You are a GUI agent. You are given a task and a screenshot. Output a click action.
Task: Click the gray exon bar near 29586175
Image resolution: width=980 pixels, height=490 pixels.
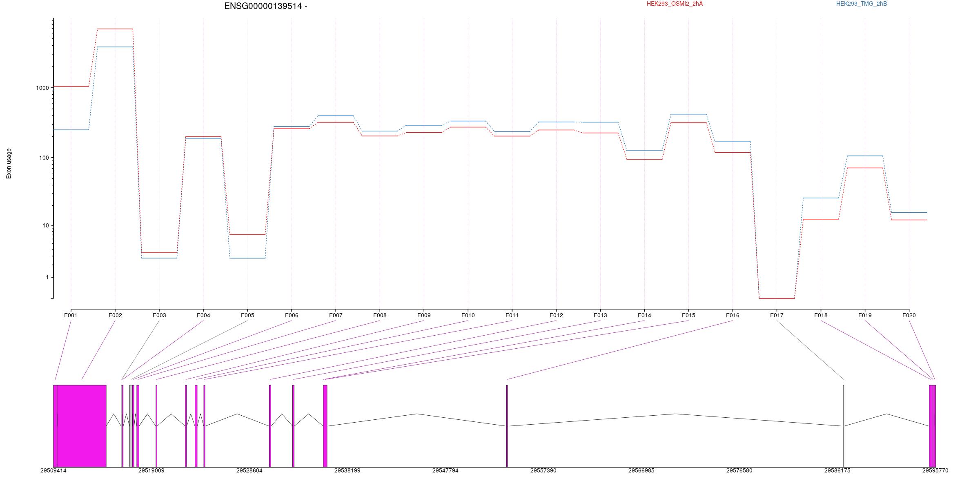(x=844, y=426)
